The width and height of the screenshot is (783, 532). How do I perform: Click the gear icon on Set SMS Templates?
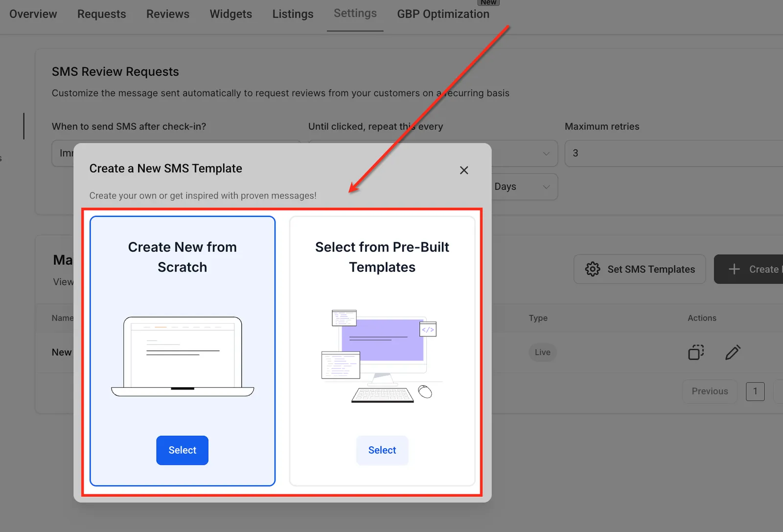coord(593,269)
